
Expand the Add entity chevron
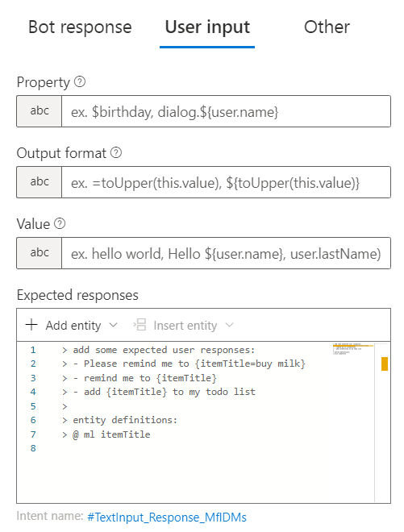click(114, 325)
